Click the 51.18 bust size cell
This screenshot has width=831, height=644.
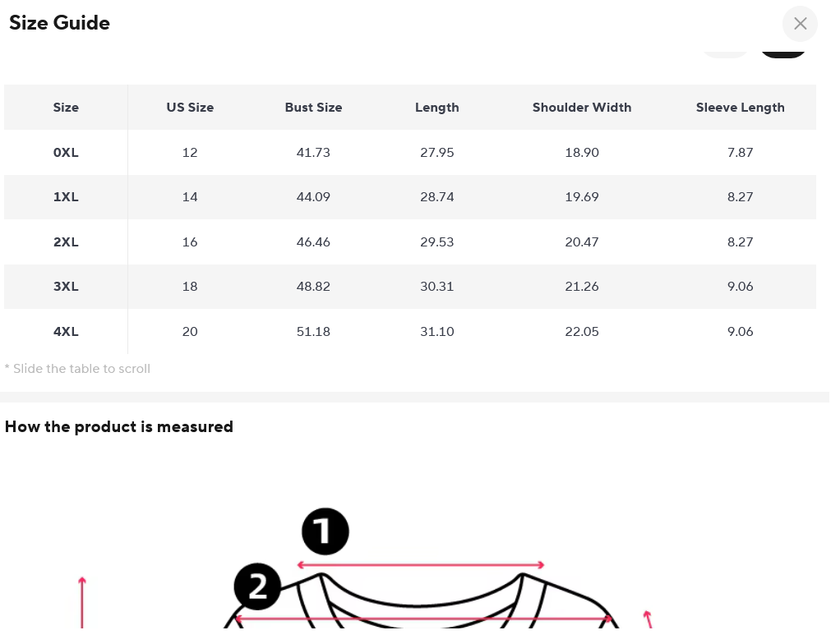point(313,332)
